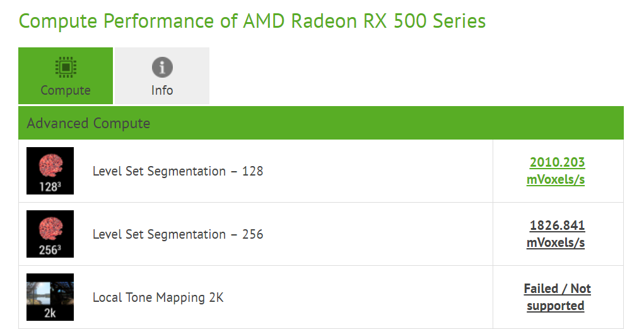Click the 128³ caption on the thumbnail
Screen dimensions: 644x329
click(x=50, y=187)
